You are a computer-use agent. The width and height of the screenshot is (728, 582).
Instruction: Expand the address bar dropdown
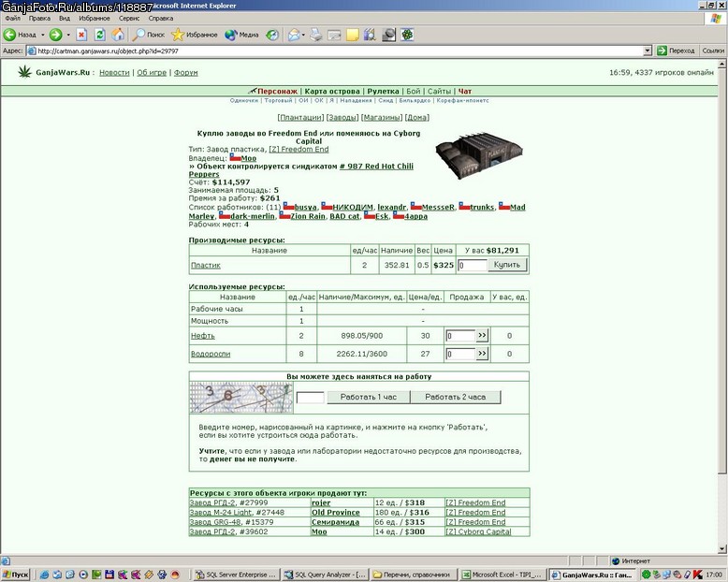[648, 51]
